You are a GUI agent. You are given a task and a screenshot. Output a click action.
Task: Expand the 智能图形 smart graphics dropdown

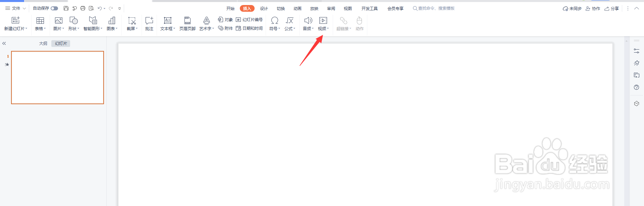101,28
